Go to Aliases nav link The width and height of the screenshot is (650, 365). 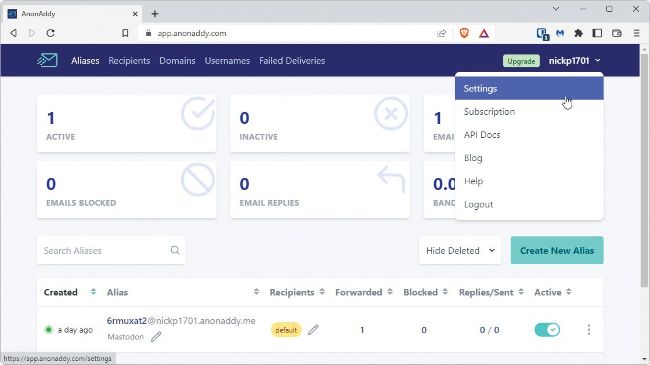85,61
